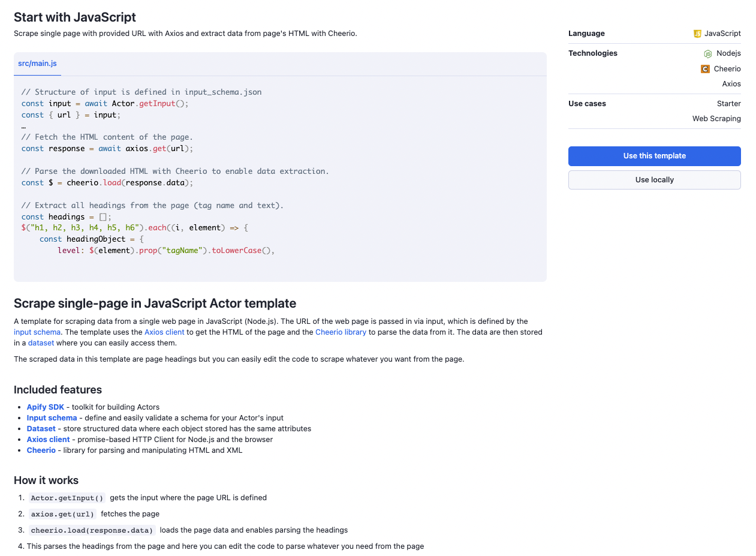
Task: Open the Cheerio link under Included features
Action: coord(41,450)
